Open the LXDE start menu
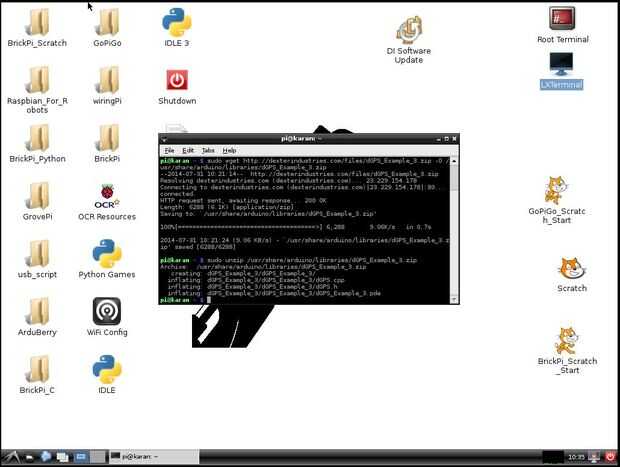The width and height of the screenshot is (620, 467). point(11,457)
